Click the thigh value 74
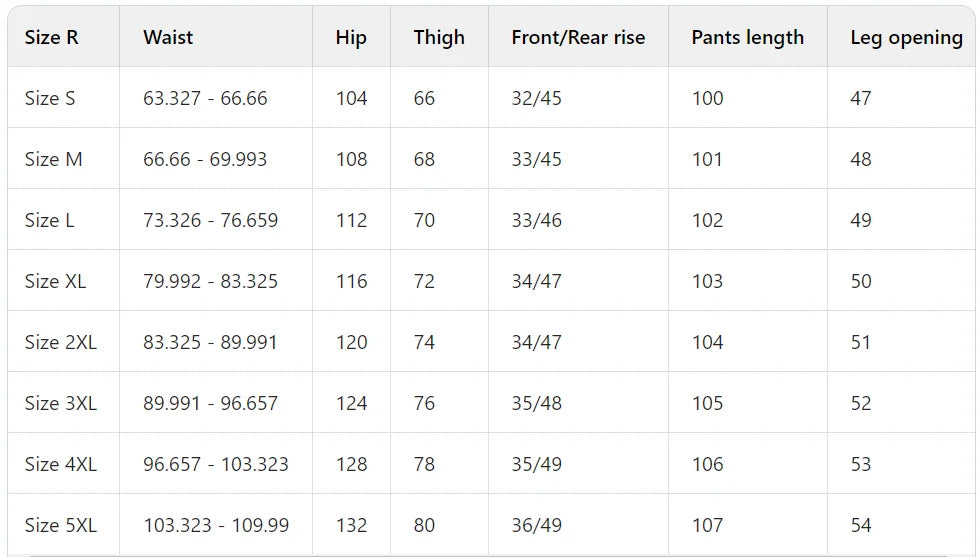 point(424,342)
